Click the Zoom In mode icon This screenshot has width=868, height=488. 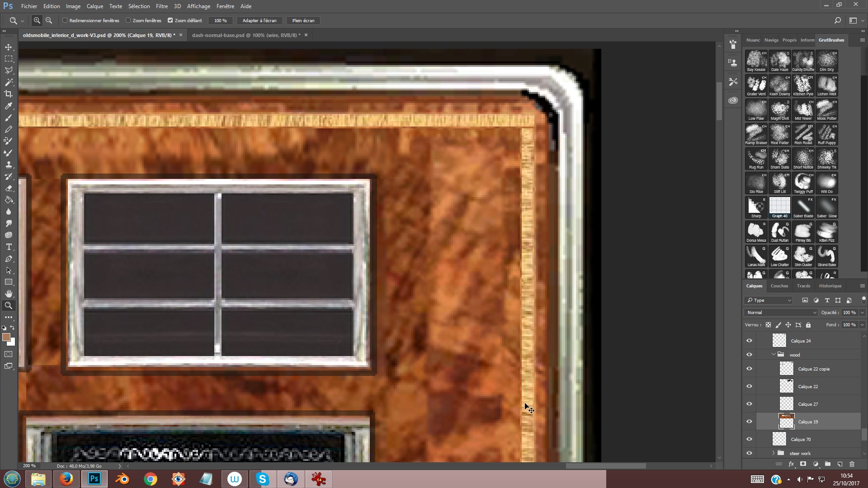(x=37, y=20)
